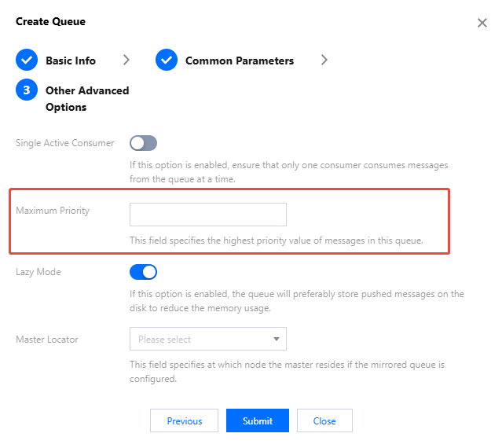Focus the Maximum Priority input field
The width and height of the screenshot is (502, 448).
click(207, 215)
